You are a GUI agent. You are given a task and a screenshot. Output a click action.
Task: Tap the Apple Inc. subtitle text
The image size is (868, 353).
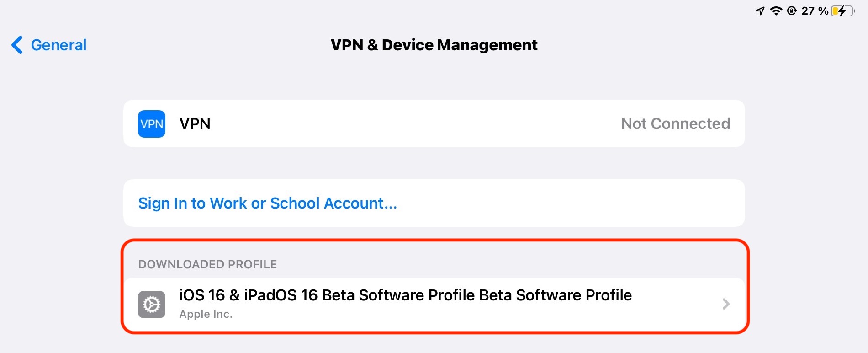206,314
